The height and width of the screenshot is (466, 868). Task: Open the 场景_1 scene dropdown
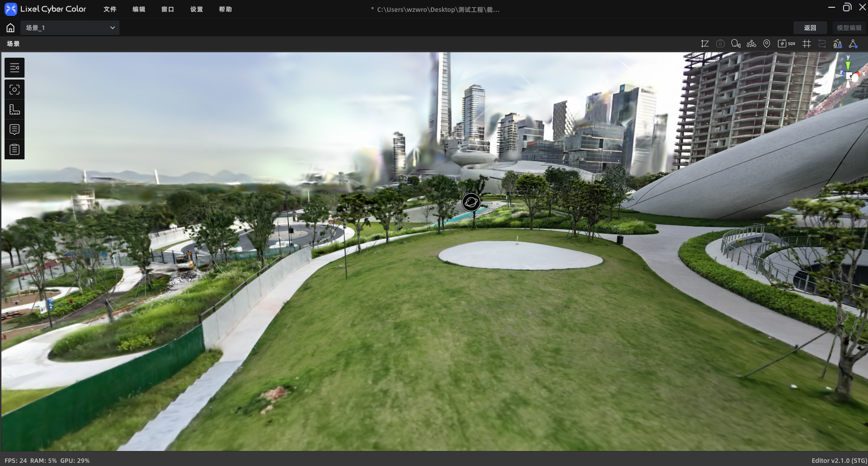coord(70,28)
